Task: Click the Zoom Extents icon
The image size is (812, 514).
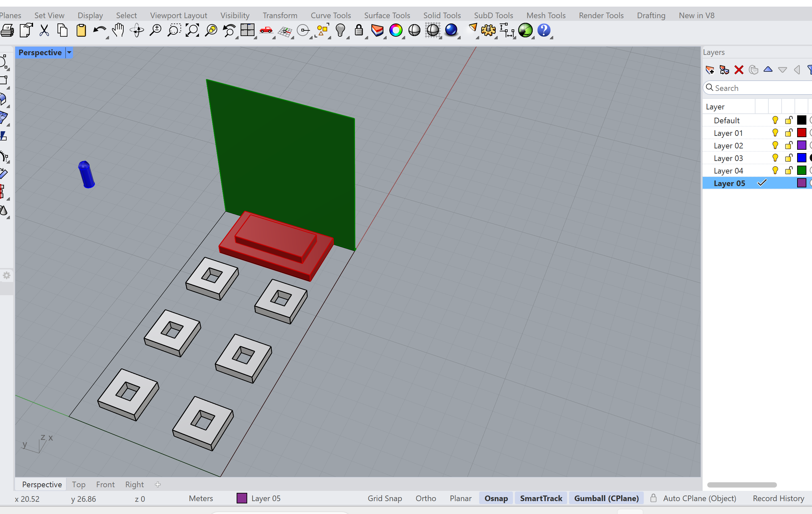Action: [193, 31]
